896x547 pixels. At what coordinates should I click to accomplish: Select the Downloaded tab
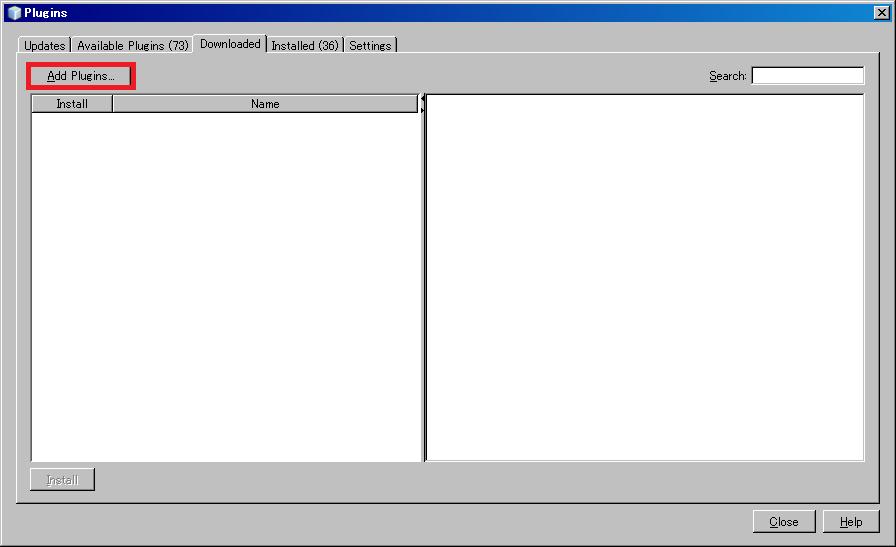[230, 44]
